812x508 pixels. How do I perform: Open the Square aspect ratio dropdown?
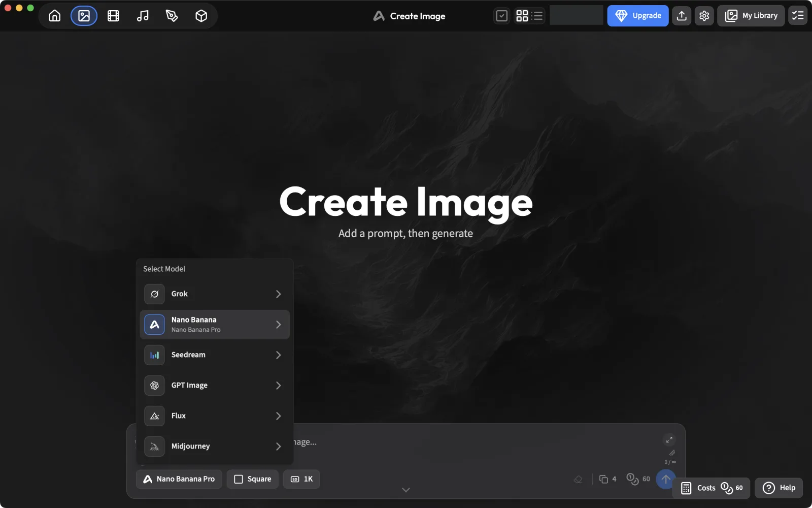click(252, 479)
